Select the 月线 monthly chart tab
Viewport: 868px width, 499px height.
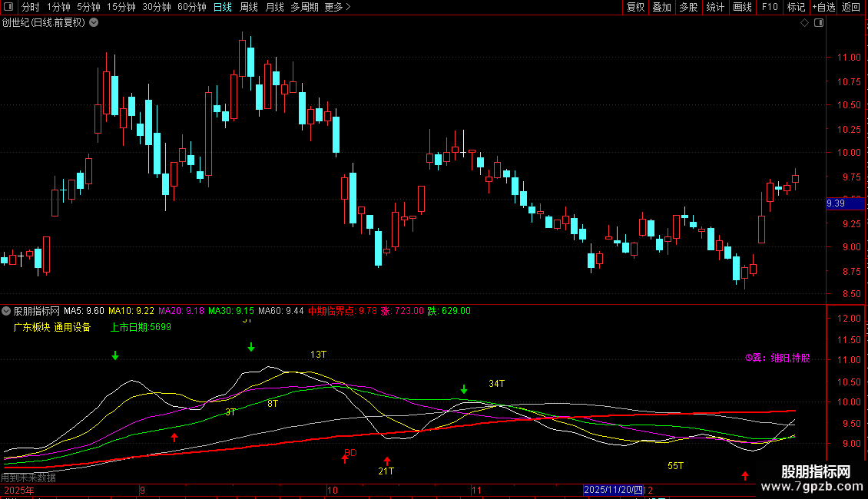pos(274,7)
